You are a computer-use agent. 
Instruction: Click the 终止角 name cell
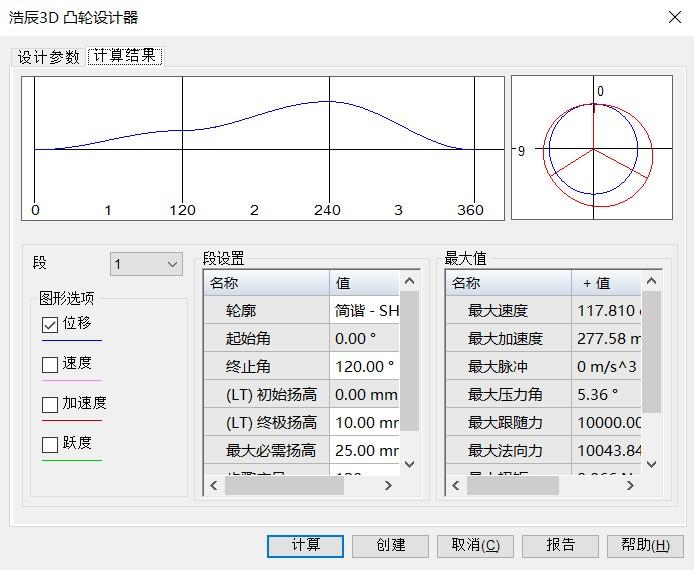click(267, 366)
